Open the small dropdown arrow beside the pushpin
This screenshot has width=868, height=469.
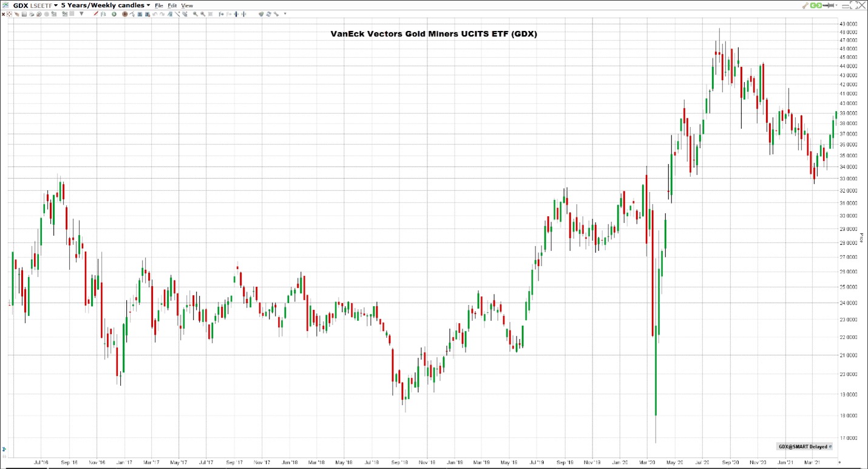[x=836, y=5]
